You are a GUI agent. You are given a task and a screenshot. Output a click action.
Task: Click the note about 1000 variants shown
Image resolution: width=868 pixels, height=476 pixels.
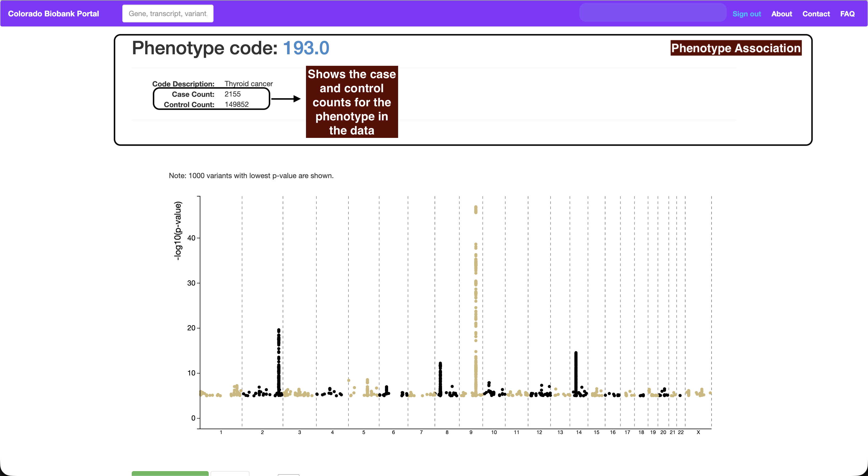251,176
